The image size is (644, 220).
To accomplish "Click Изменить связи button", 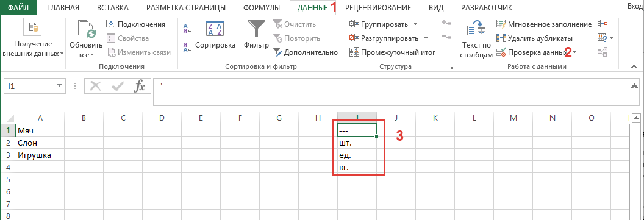I will click(x=139, y=52).
